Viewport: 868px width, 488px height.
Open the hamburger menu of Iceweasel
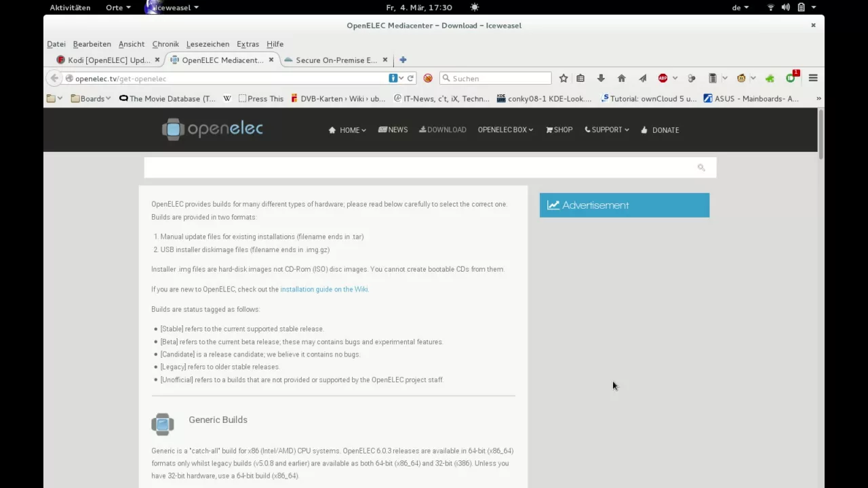[813, 78]
